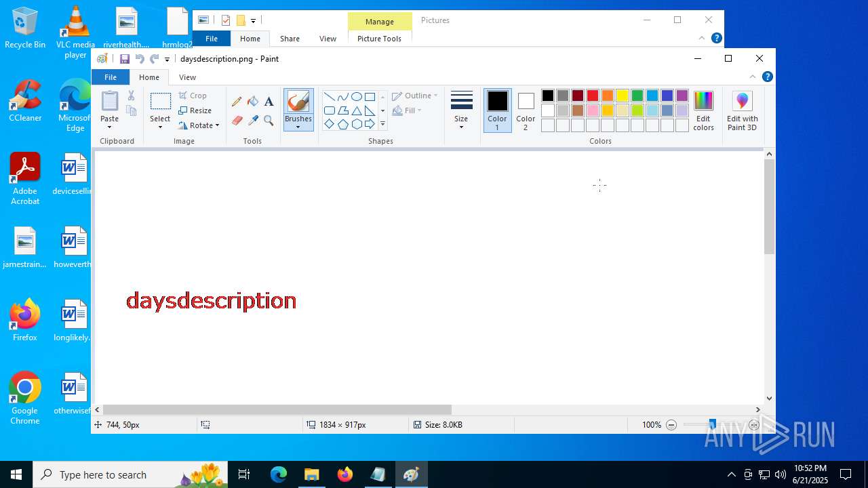868x488 pixels.
Task: Choose the Rectangle shape
Action: [x=370, y=97]
